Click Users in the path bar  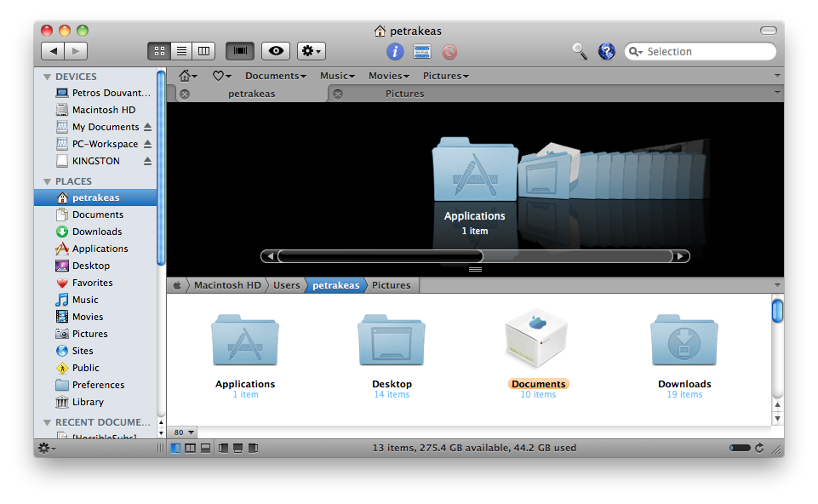(x=286, y=285)
